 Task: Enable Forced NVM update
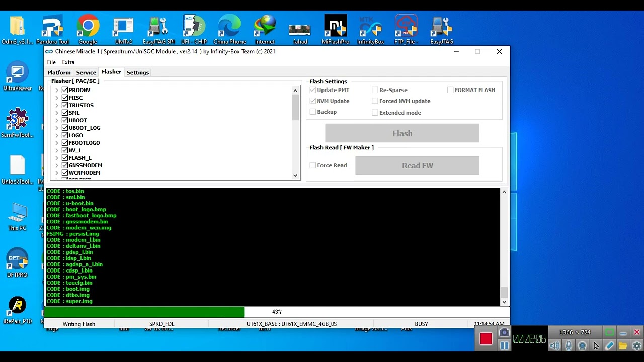375,101
